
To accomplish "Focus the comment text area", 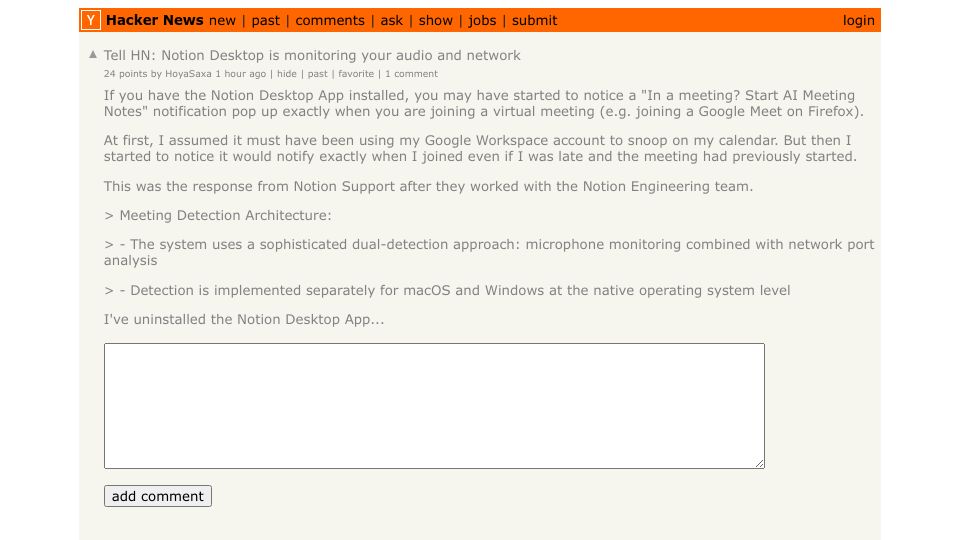I will 434,406.
